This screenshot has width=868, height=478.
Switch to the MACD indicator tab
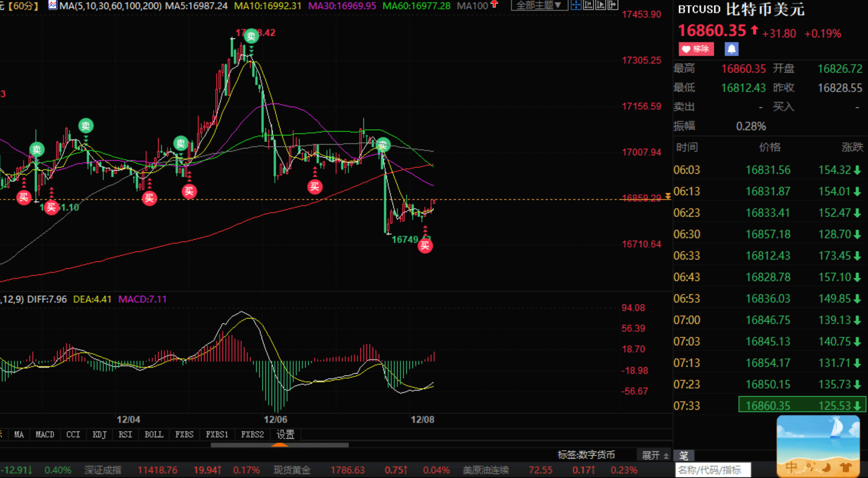45,435
